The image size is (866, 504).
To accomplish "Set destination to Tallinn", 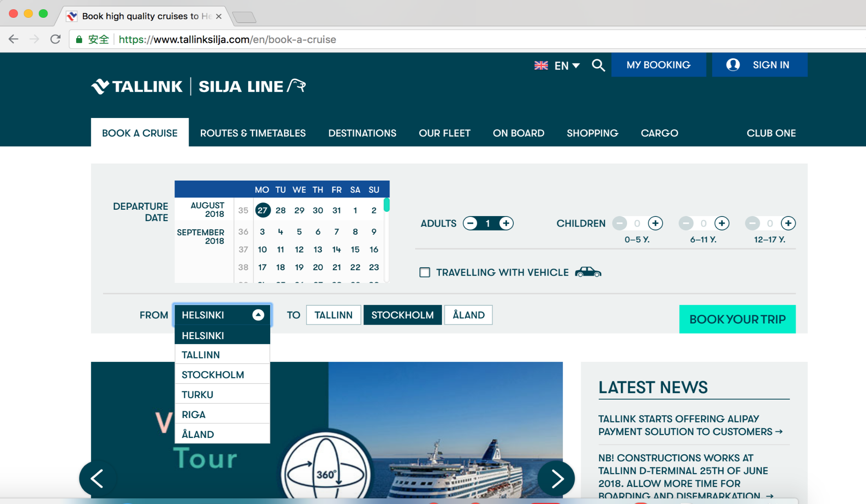I will click(x=333, y=315).
